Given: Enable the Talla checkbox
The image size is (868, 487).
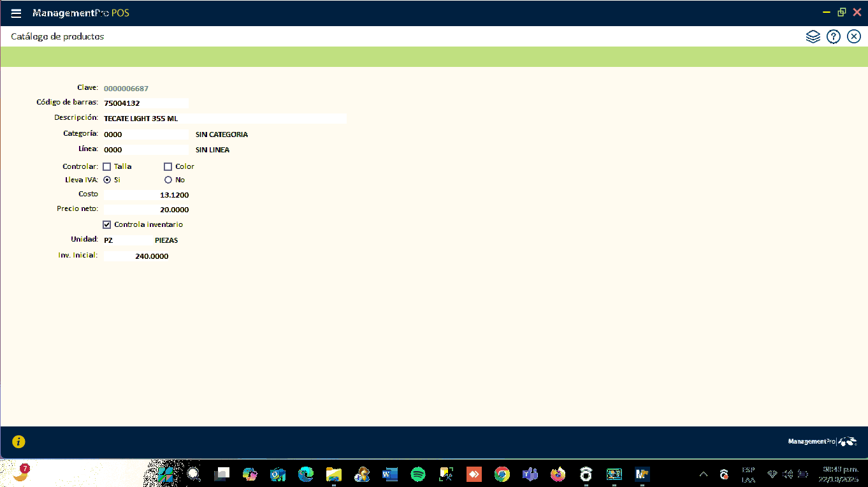Looking at the screenshot, I should point(107,166).
